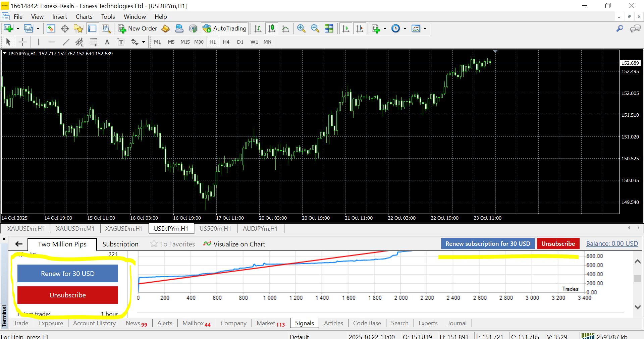Pick the trendline drawing tool
This screenshot has width=644, height=339.
tap(66, 42)
